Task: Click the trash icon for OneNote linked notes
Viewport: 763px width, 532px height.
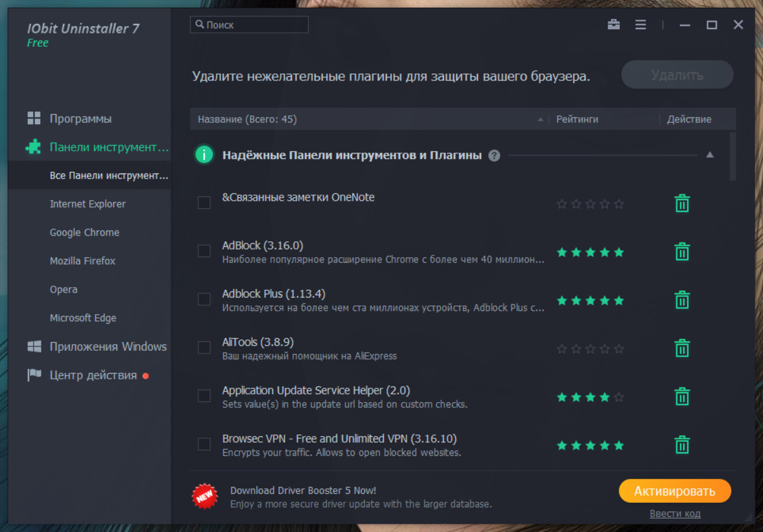Action: (x=682, y=203)
